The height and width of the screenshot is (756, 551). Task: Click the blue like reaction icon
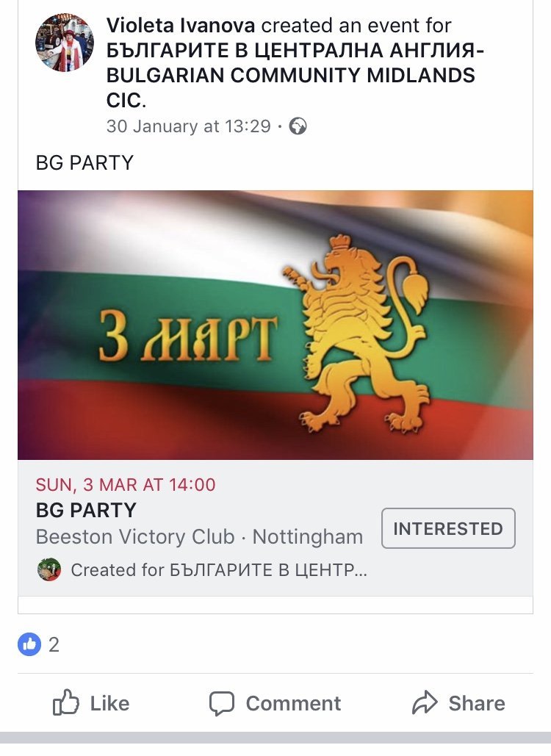point(29,644)
